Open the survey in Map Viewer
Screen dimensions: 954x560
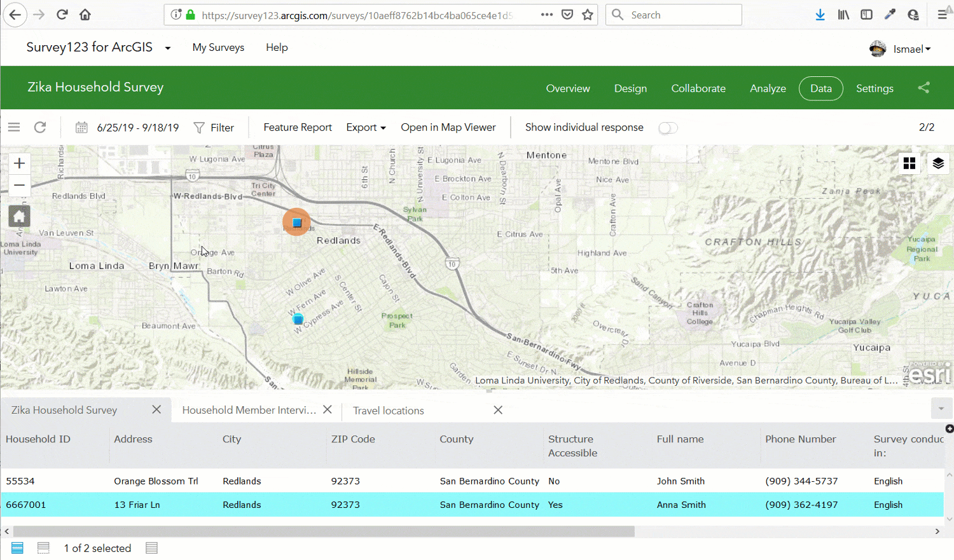pyautogui.click(x=448, y=127)
